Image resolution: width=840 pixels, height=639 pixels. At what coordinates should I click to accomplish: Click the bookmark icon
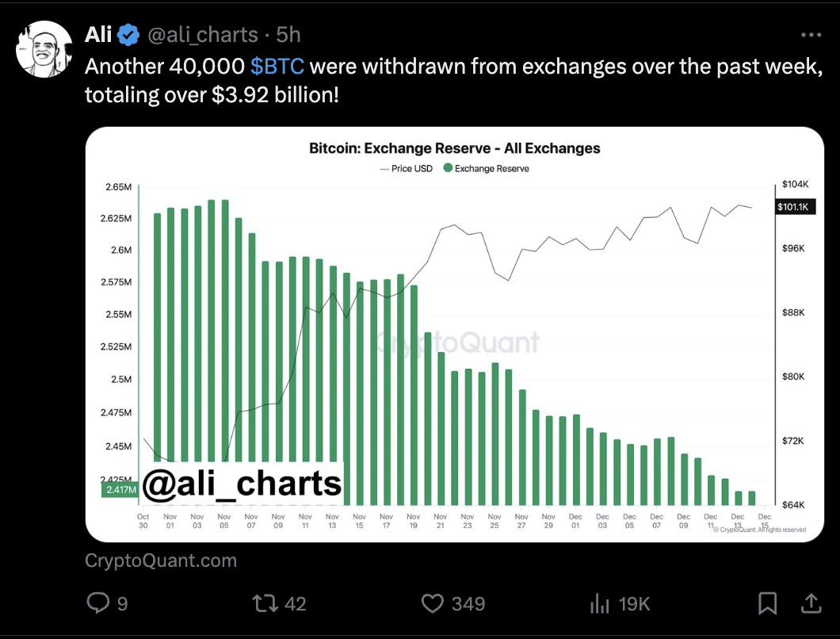tap(767, 603)
